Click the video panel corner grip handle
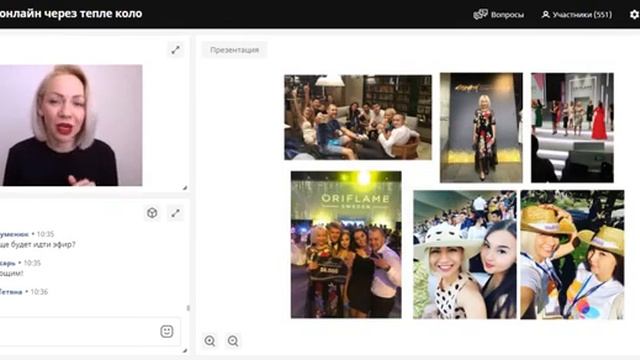Viewport: 640px width, 360px height. pyautogui.click(x=184, y=188)
